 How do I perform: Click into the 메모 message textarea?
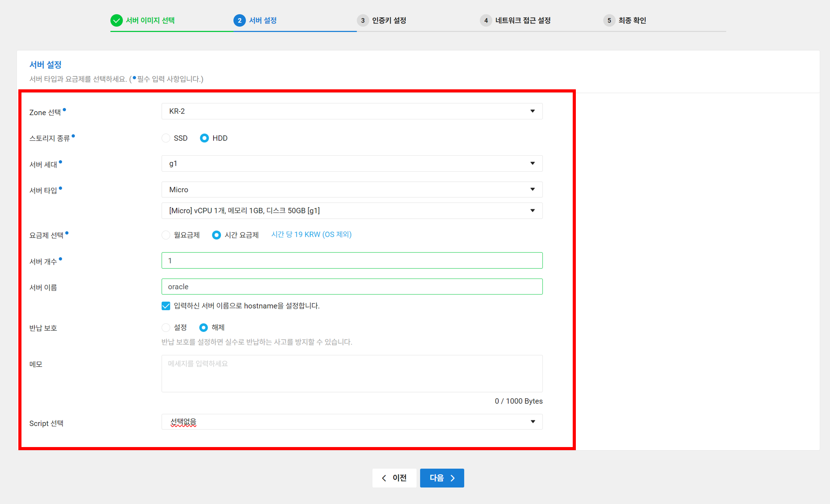(351, 373)
